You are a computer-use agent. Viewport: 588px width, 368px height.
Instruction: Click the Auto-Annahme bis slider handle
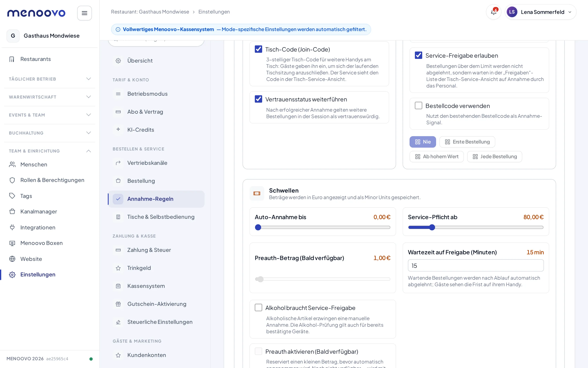[258, 227]
